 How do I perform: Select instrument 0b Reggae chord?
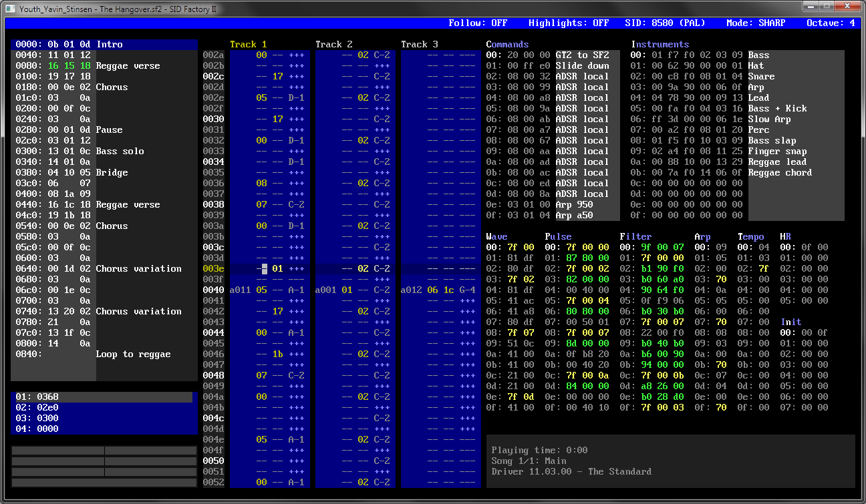tap(738, 172)
